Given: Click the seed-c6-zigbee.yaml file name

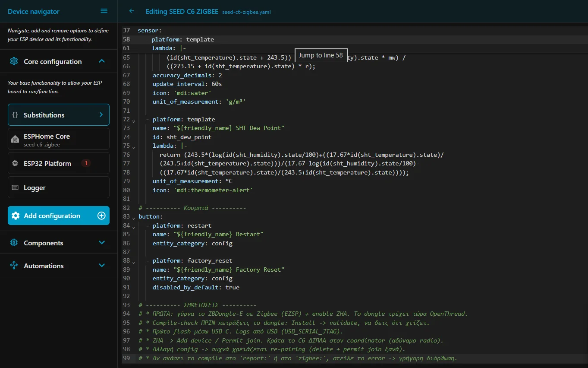Looking at the screenshot, I should click(246, 12).
